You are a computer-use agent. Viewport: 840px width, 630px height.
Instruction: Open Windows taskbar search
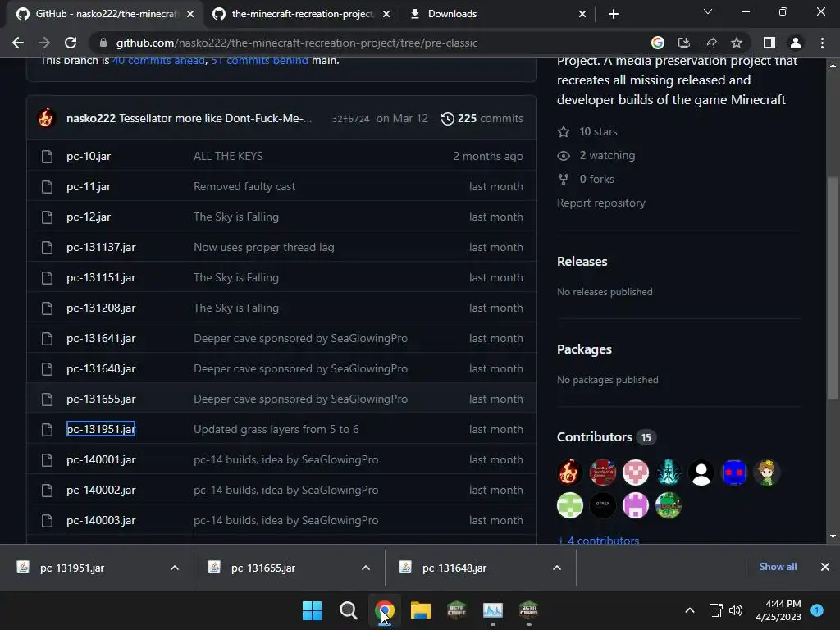[348, 610]
